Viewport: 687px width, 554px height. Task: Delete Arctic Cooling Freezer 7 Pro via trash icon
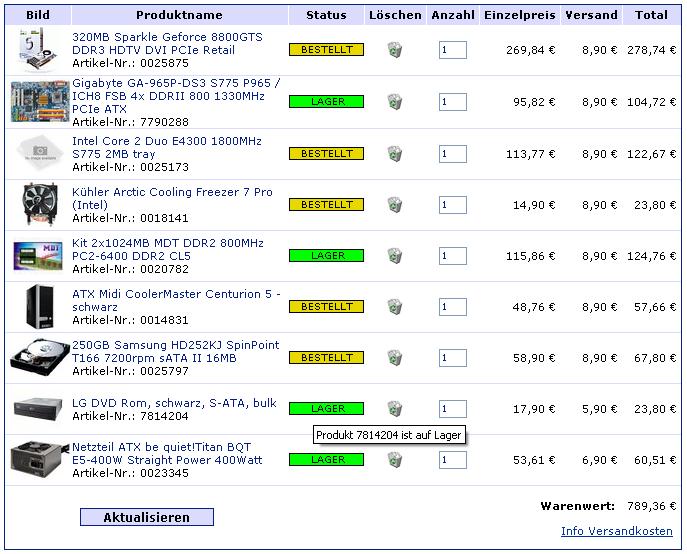click(395, 205)
